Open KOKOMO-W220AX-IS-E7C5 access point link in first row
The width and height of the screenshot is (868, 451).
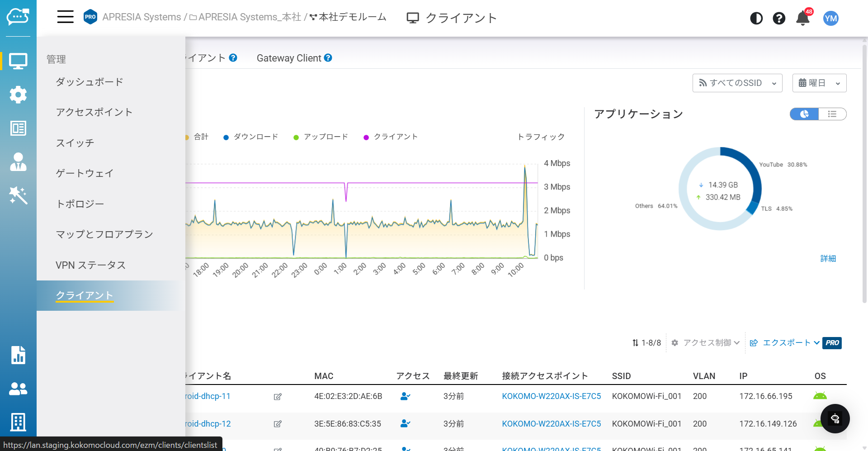coord(551,396)
